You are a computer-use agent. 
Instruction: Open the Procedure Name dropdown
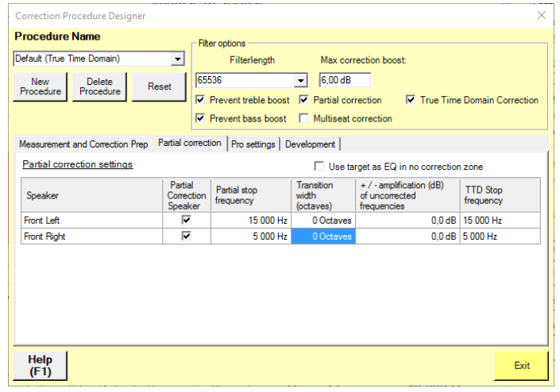coord(178,59)
